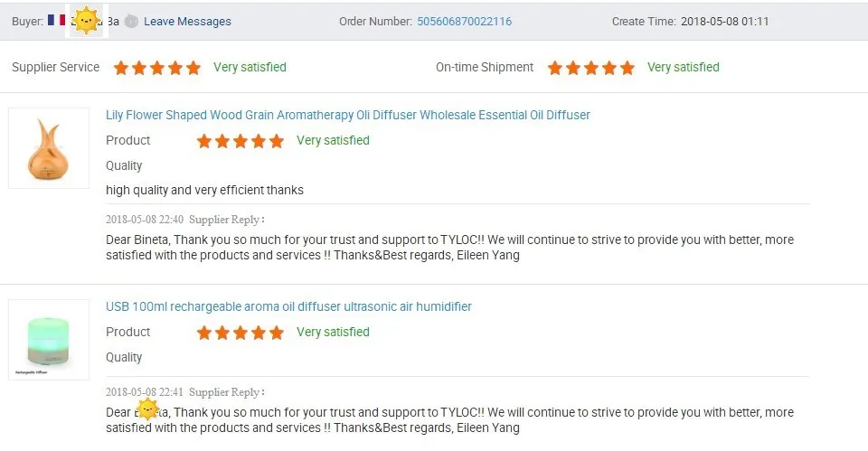
Task: Click the first supplier reply dated 22:40
Action: (449, 248)
